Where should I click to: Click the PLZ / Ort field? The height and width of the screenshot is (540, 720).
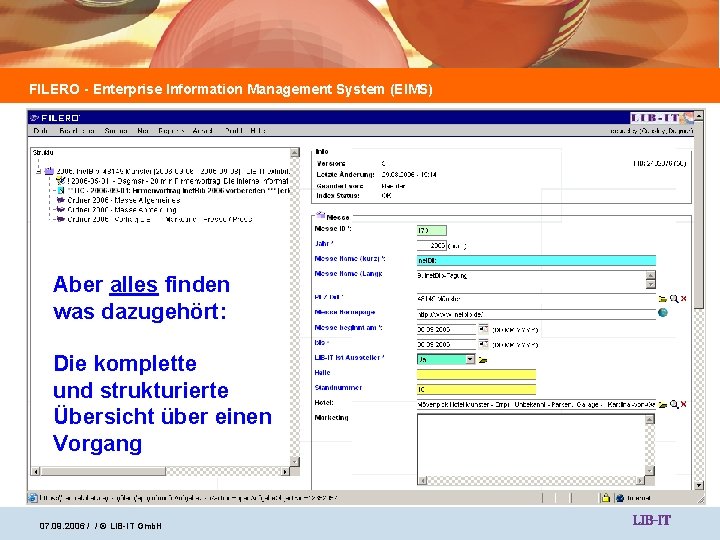[536, 298]
